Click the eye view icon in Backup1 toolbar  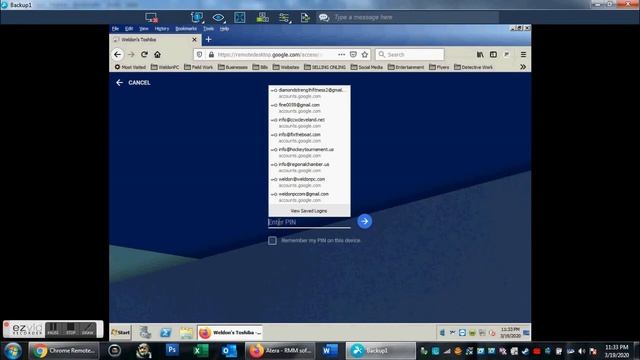pyautogui.click(x=218, y=18)
